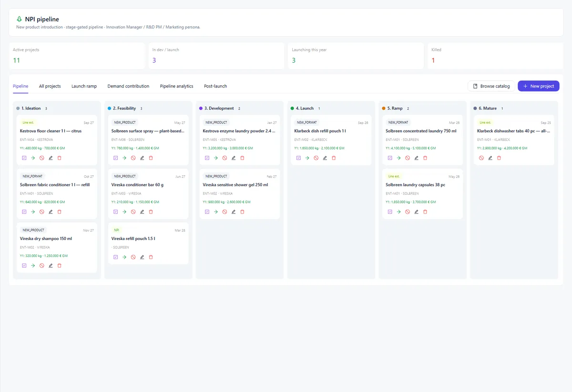
Task: Kill Klarbeck dishwasher tabs project
Action: click(x=482, y=158)
